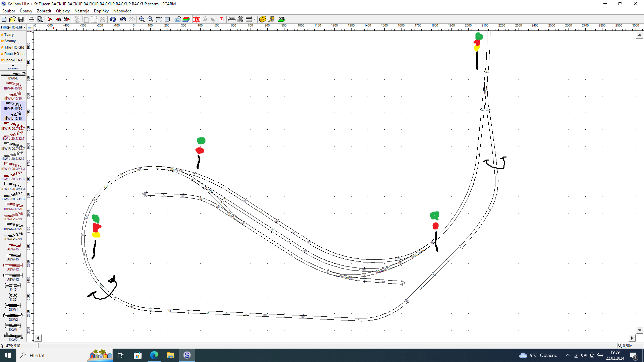Expand the track display style dropdown arrow
Image resolution: width=644 pixels, height=362 pixels.
click(255, 19)
